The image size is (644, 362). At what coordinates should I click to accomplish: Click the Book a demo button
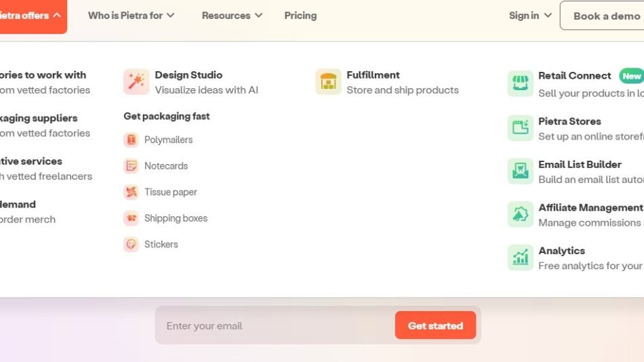point(605,16)
